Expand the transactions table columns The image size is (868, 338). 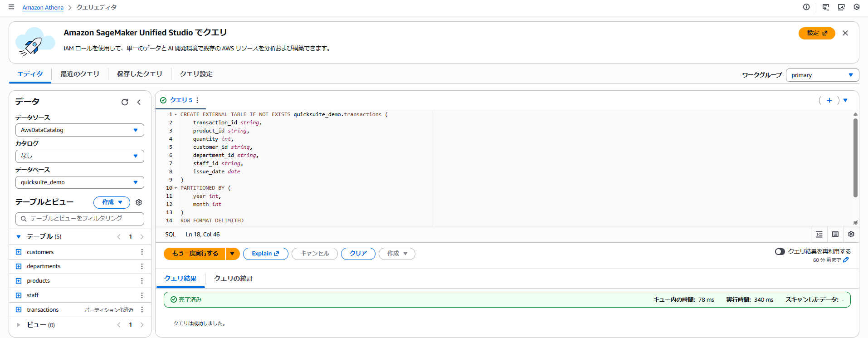coord(19,310)
